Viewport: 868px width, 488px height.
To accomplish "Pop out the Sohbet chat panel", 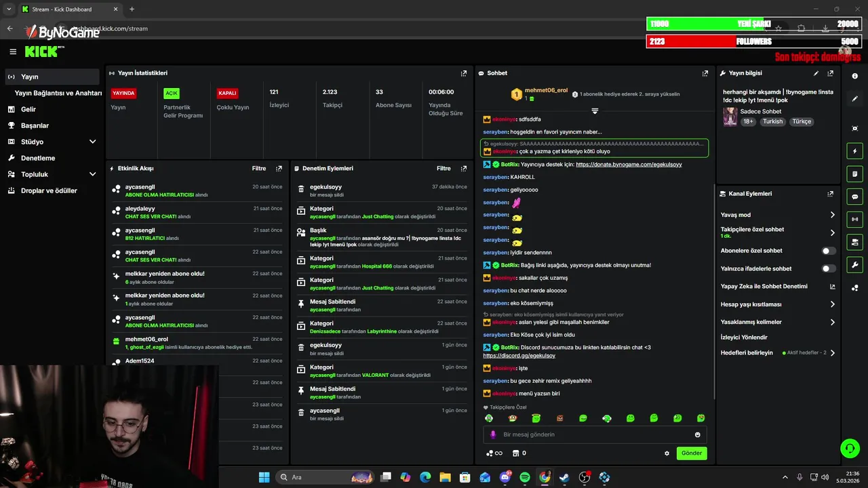I will coord(705,73).
